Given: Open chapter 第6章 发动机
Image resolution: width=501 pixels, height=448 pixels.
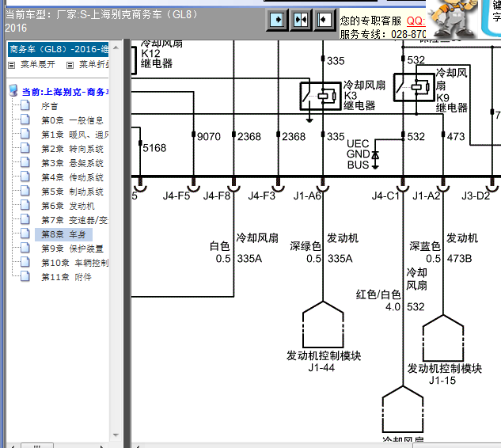Looking at the screenshot, I should coord(68,206).
